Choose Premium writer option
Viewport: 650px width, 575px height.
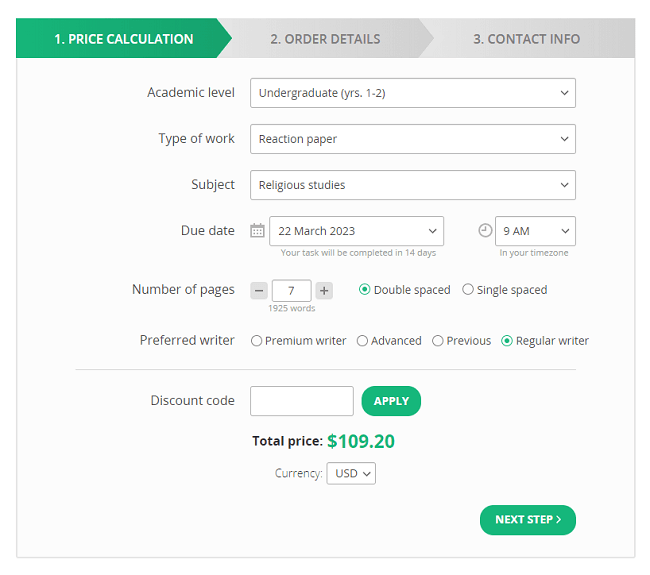click(x=257, y=341)
